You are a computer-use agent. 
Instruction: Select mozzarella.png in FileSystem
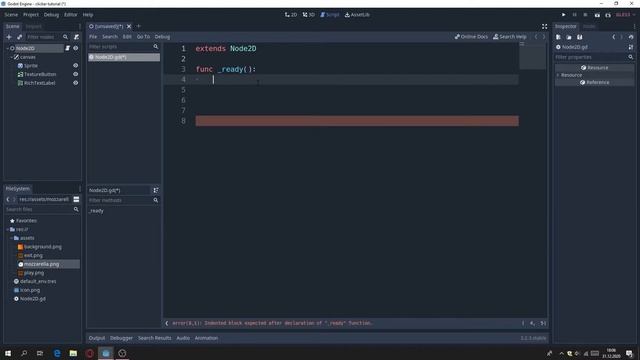tap(41, 264)
